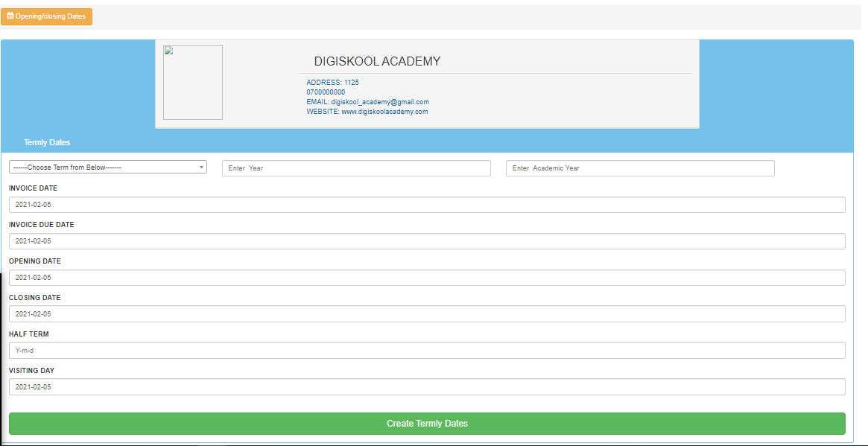The image size is (868, 446).
Task: Click the INVOICE DATE label
Action: point(33,188)
